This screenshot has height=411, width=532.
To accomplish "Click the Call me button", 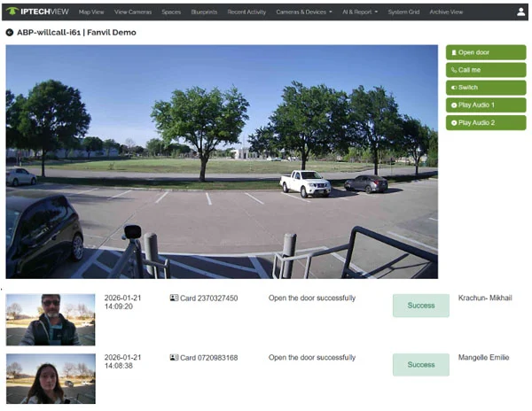I will (x=485, y=70).
